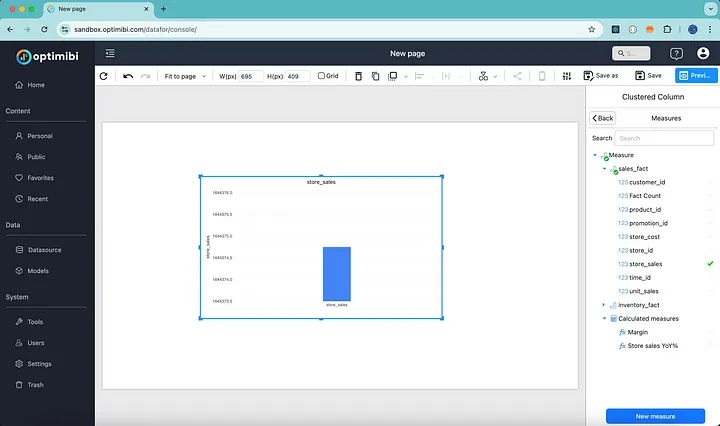Click the blue store_sales bar in chart
Image resolution: width=720 pixels, height=426 pixels.
click(337, 274)
